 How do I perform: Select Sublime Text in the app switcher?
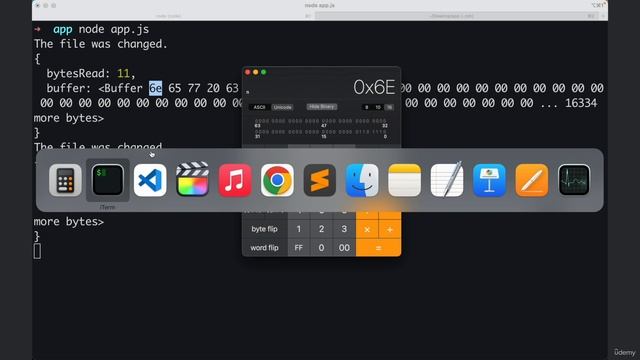320,180
